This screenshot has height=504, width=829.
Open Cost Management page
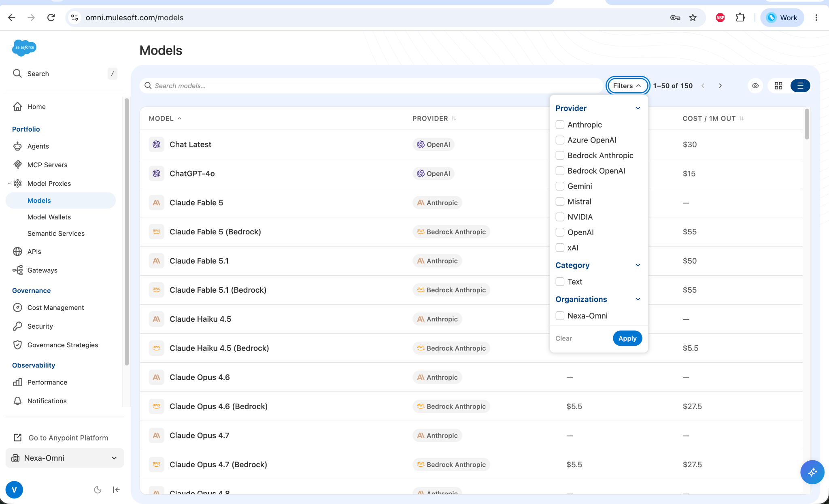55,308
